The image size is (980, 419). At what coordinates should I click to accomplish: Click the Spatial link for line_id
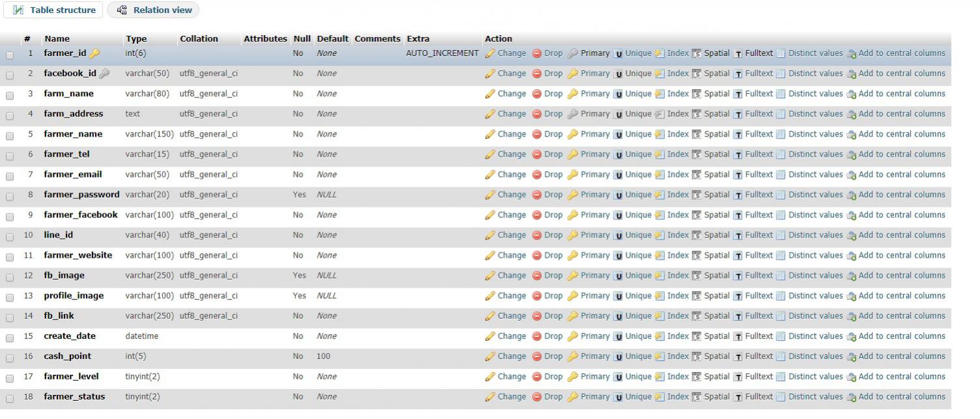716,235
